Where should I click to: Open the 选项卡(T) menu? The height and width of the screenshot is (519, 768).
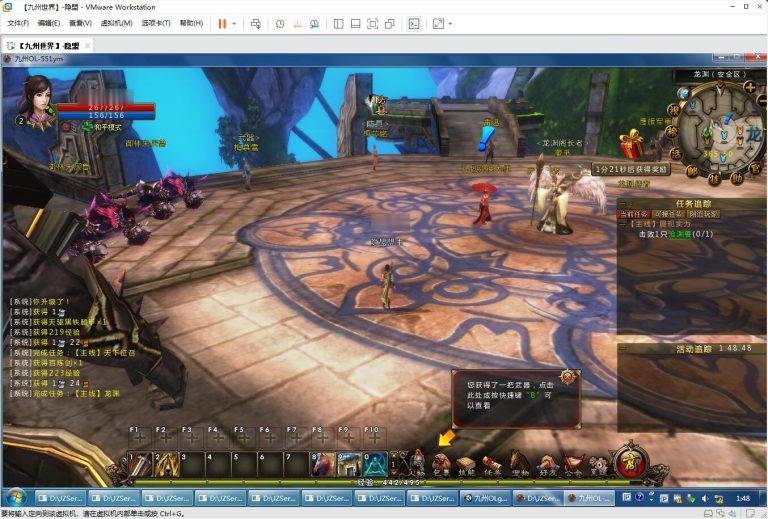tap(156, 23)
